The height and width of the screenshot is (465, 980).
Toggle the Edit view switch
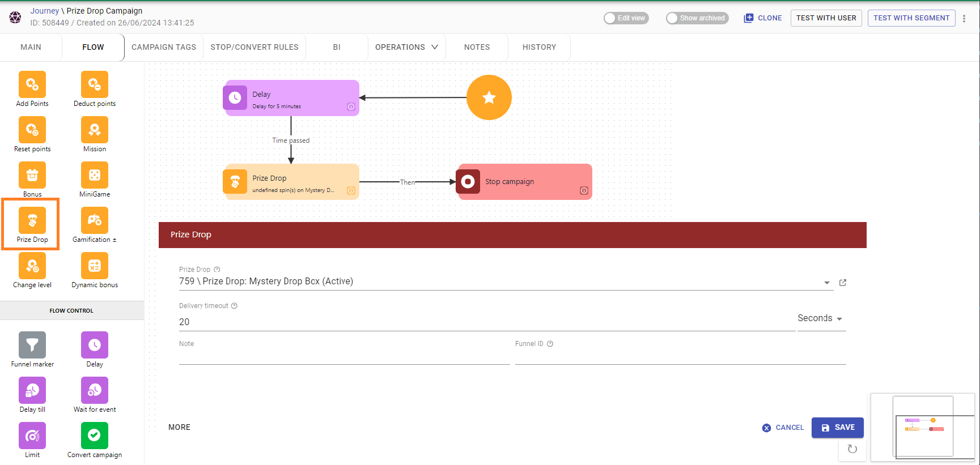[626, 18]
